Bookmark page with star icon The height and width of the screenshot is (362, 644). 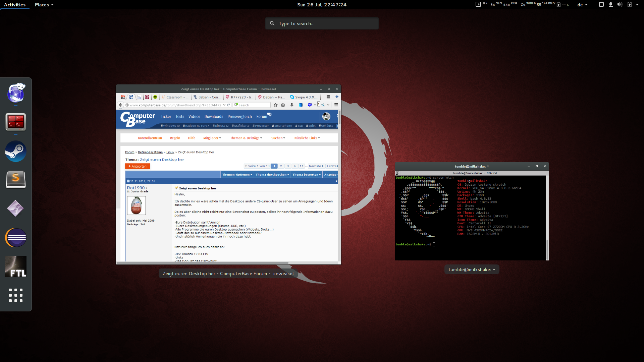(x=276, y=105)
